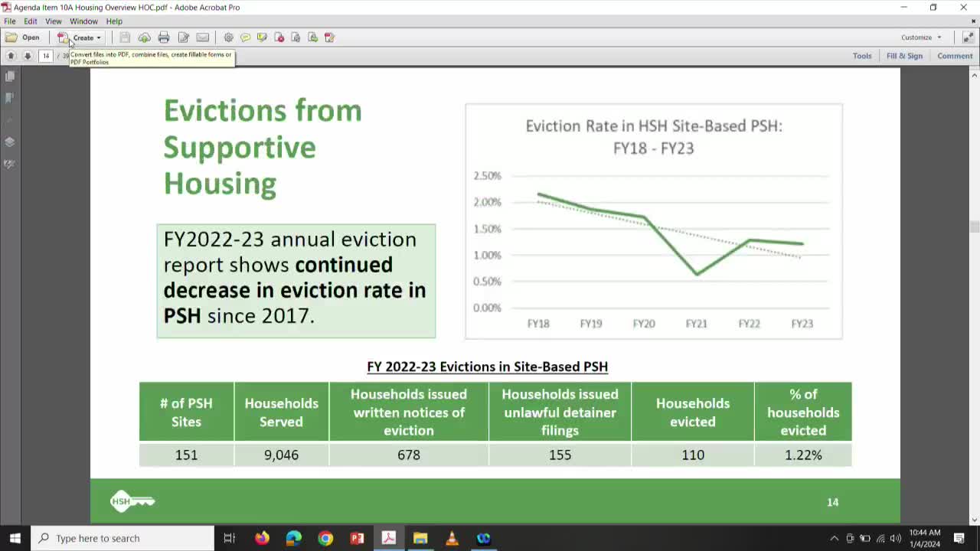The height and width of the screenshot is (551, 980).
Task: Click the Open button on the toolbar
Action: [25, 37]
